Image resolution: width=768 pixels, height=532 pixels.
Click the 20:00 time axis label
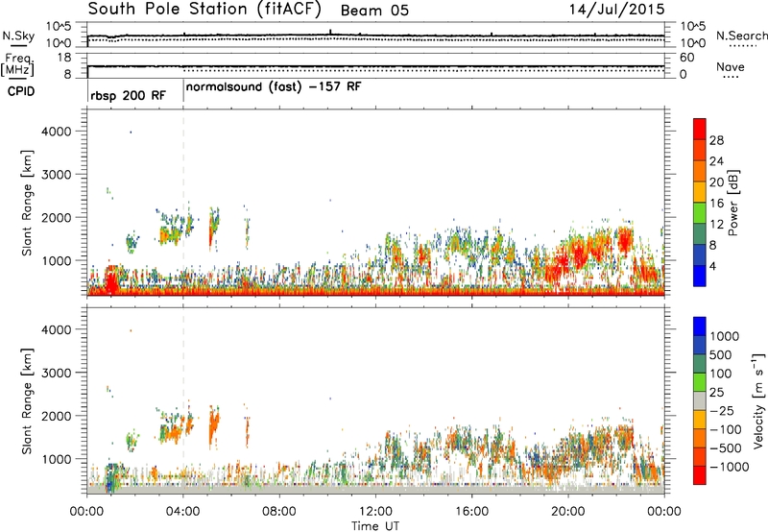click(x=568, y=512)
